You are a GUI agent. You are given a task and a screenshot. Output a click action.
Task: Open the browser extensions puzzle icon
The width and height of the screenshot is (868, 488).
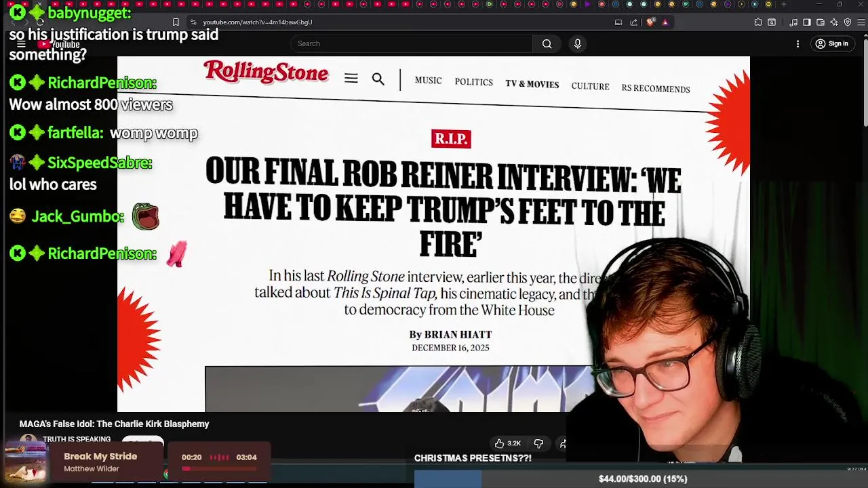(x=758, y=22)
